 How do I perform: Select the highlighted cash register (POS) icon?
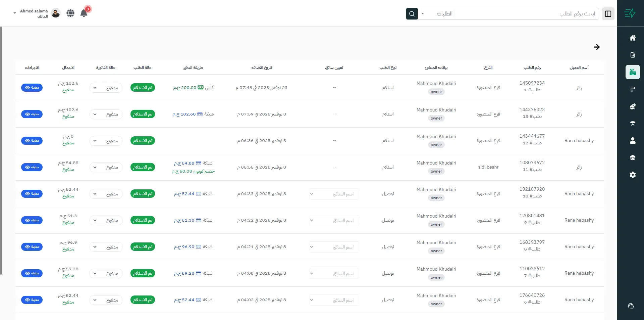pos(633,72)
